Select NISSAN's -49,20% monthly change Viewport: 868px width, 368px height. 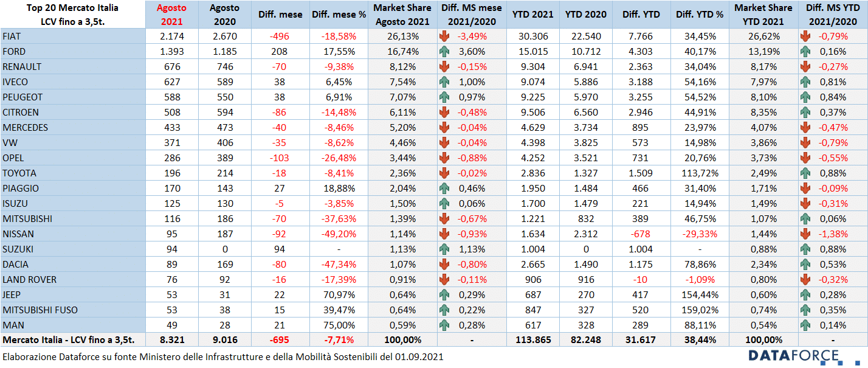click(339, 234)
